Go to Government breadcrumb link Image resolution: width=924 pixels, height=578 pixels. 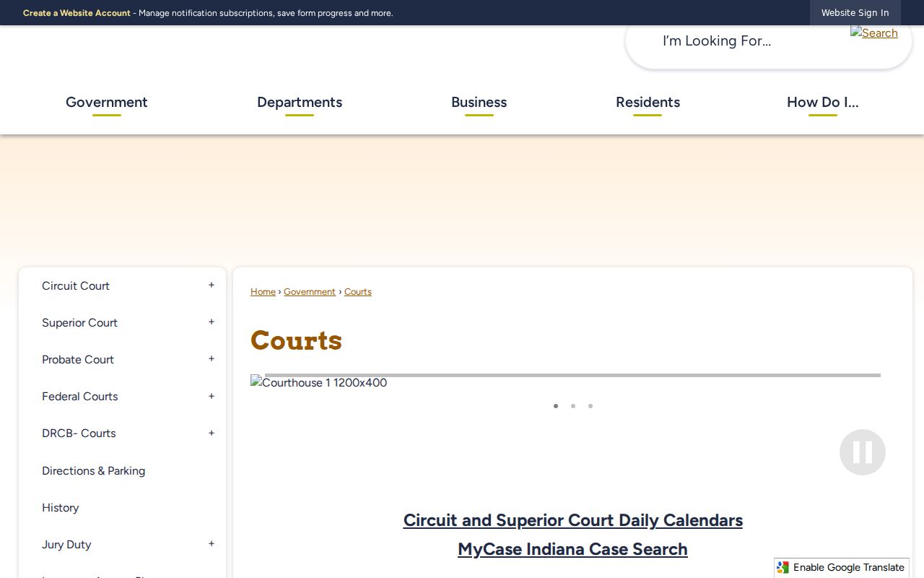coord(310,292)
